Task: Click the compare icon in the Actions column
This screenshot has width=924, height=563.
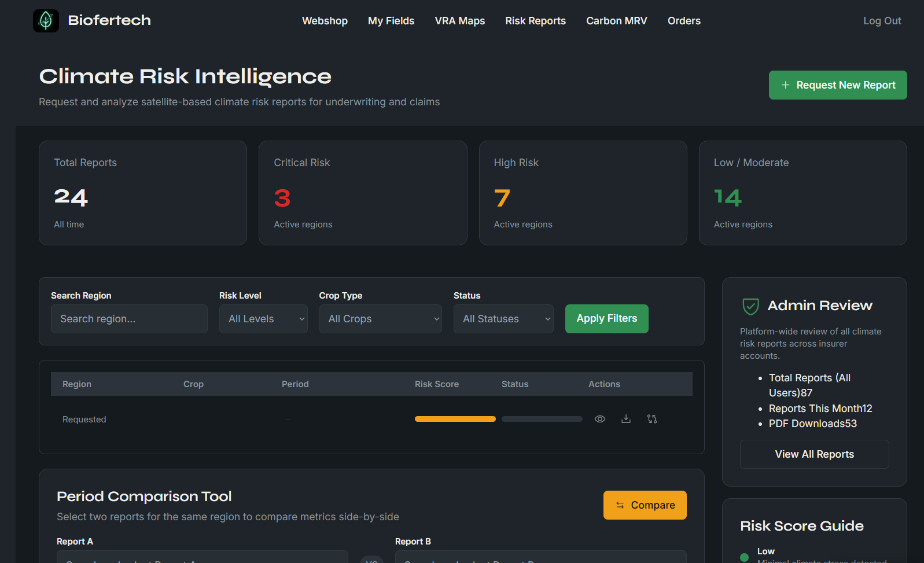Action: 652,419
